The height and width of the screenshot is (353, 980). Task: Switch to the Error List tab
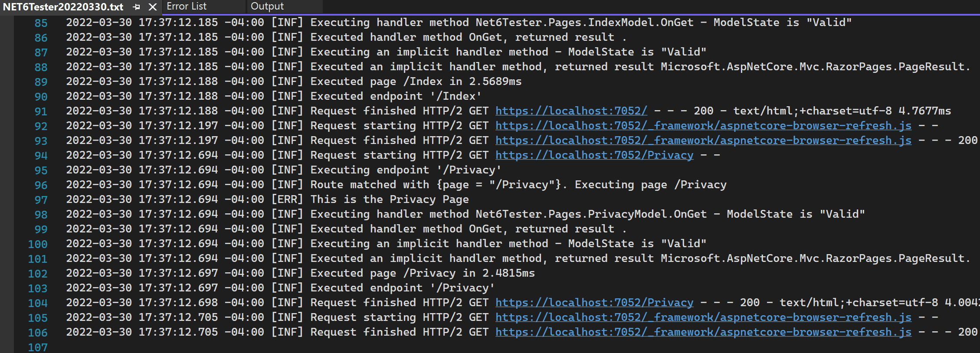pyautogui.click(x=187, y=6)
